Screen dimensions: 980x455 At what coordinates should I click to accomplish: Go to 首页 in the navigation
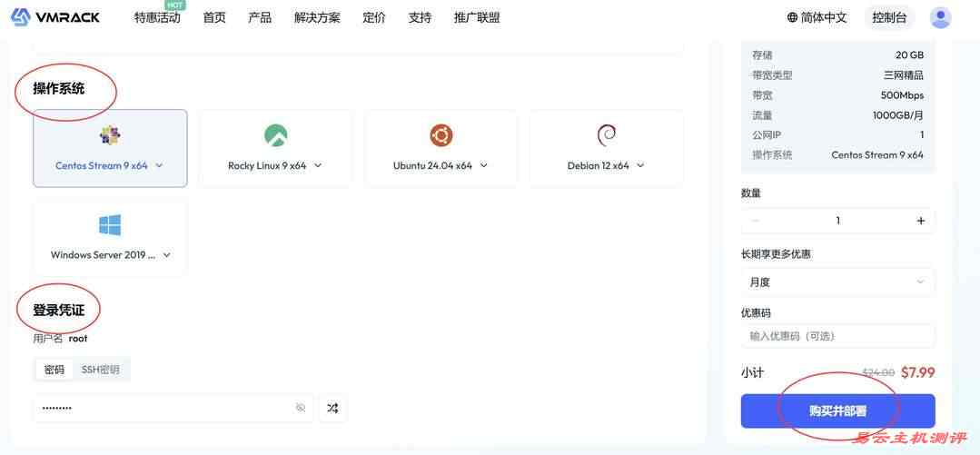point(213,17)
